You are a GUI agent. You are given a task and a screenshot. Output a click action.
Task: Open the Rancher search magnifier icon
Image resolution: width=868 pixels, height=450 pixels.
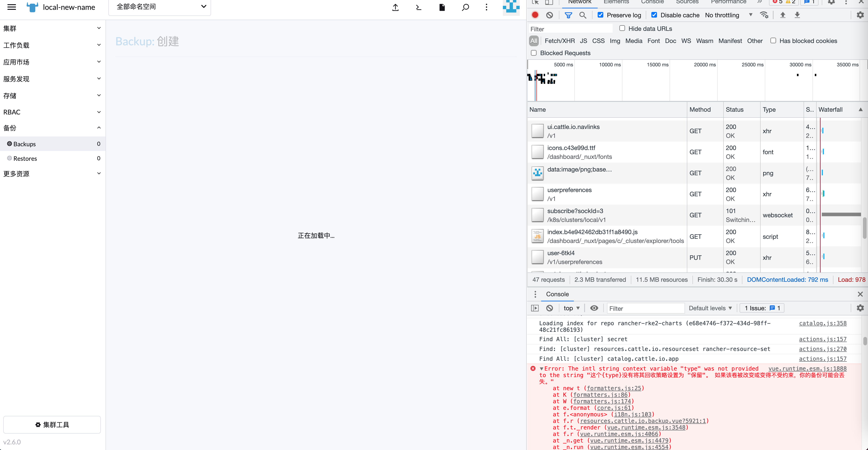pos(465,7)
